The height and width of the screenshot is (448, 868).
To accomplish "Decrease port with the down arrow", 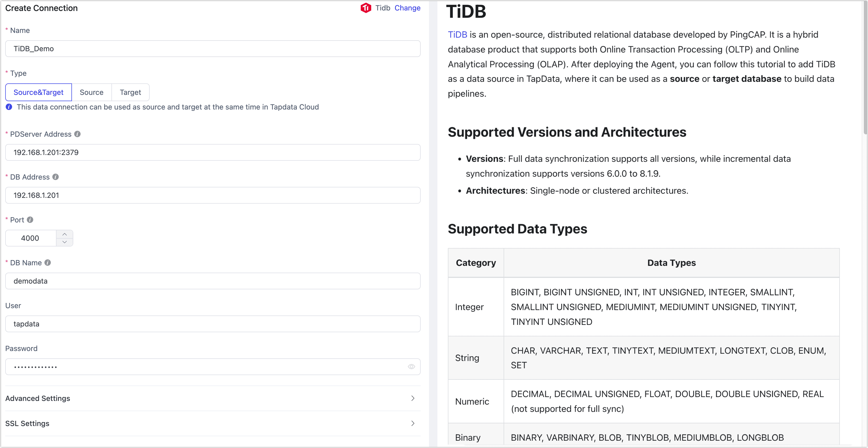I will click(65, 242).
